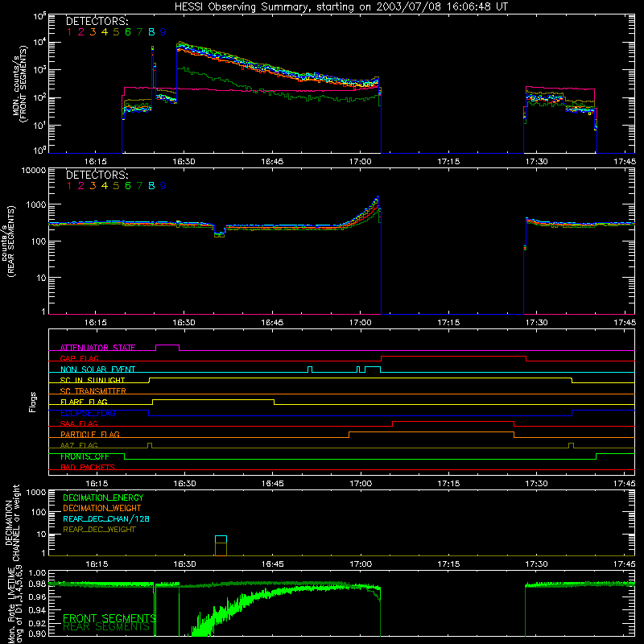This screenshot has width=644, height=644.
Task: Select the FRONTS_OFF flag label
Action: (x=85, y=456)
